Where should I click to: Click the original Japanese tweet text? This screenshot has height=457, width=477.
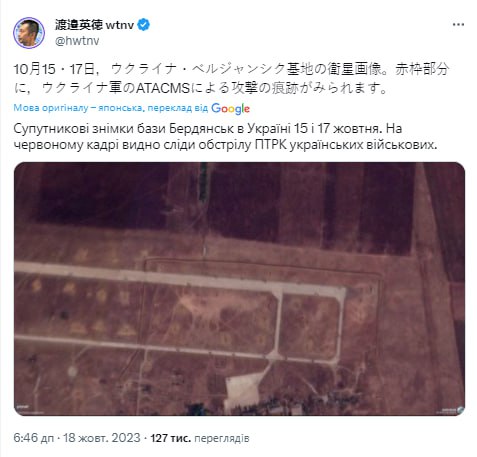pyautogui.click(x=231, y=79)
